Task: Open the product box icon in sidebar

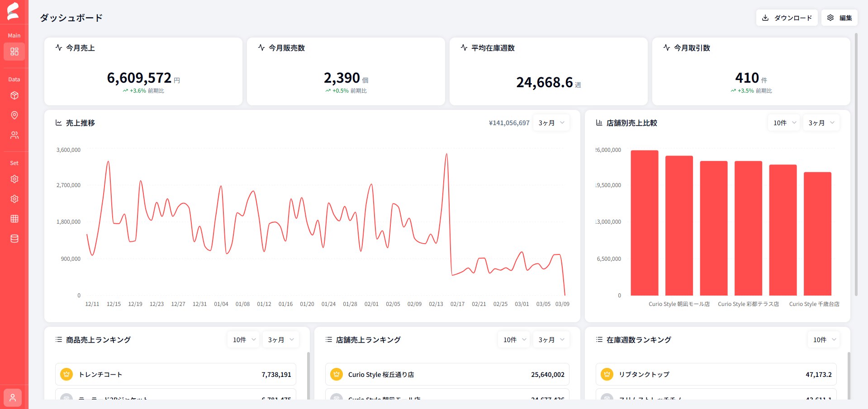Action: point(14,95)
